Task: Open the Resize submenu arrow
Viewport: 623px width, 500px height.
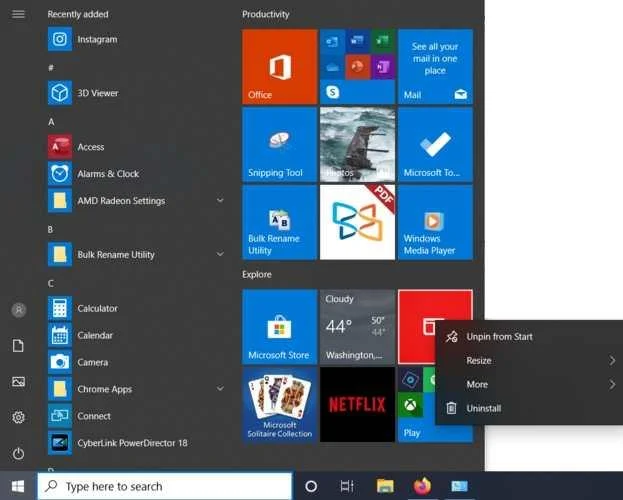Action: coord(612,360)
